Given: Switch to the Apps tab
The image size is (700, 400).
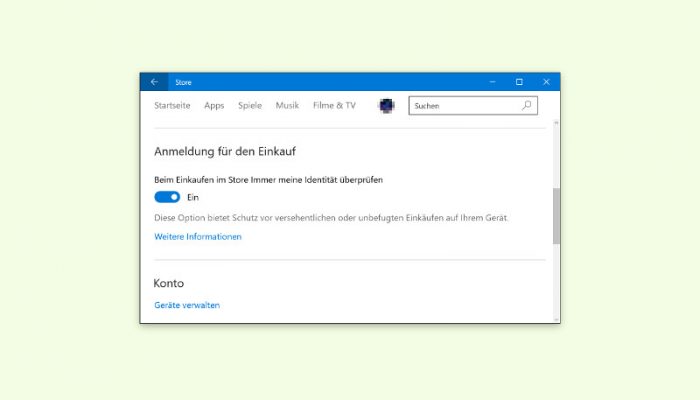Looking at the screenshot, I should point(214,106).
